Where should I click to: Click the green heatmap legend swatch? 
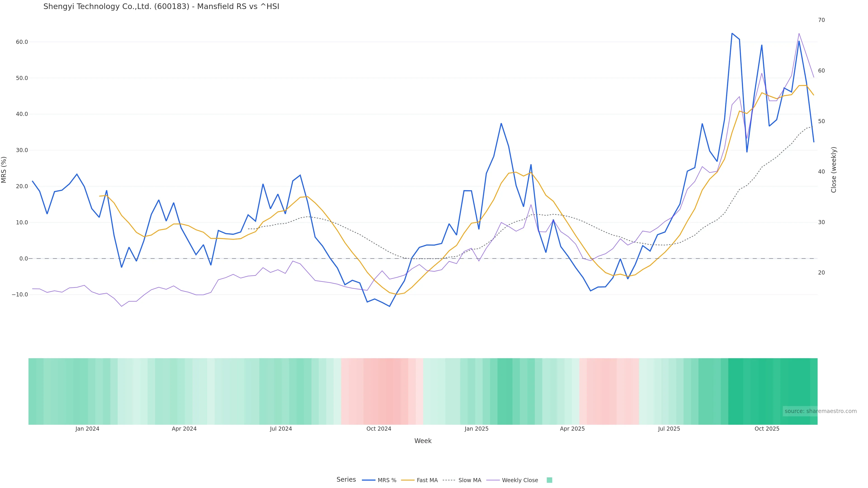point(549,480)
